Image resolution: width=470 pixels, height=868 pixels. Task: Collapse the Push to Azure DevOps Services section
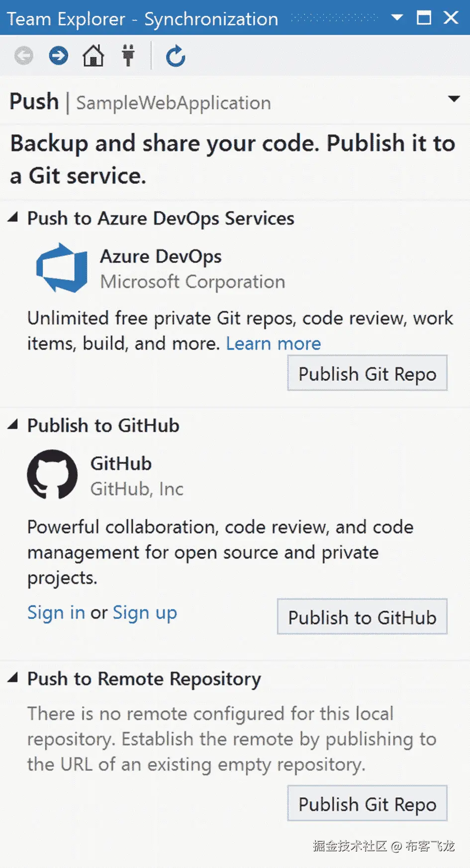pyautogui.click(x=13, y=217)
